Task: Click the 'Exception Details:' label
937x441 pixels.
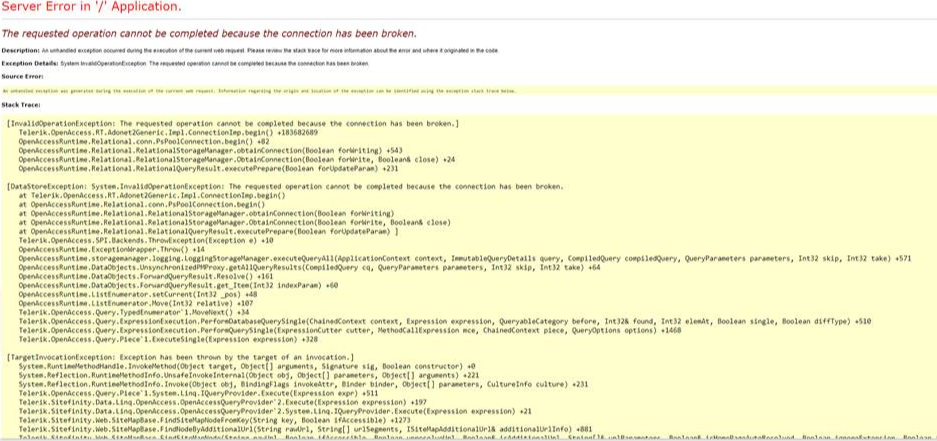Action: pyautogui.click(x=32, y=63)
